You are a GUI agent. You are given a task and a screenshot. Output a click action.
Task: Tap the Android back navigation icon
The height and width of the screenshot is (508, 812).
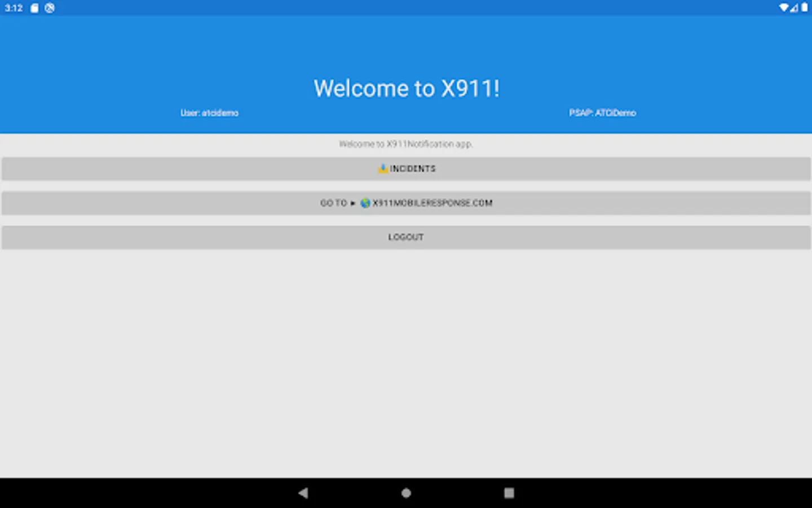[x=303, y=493]
